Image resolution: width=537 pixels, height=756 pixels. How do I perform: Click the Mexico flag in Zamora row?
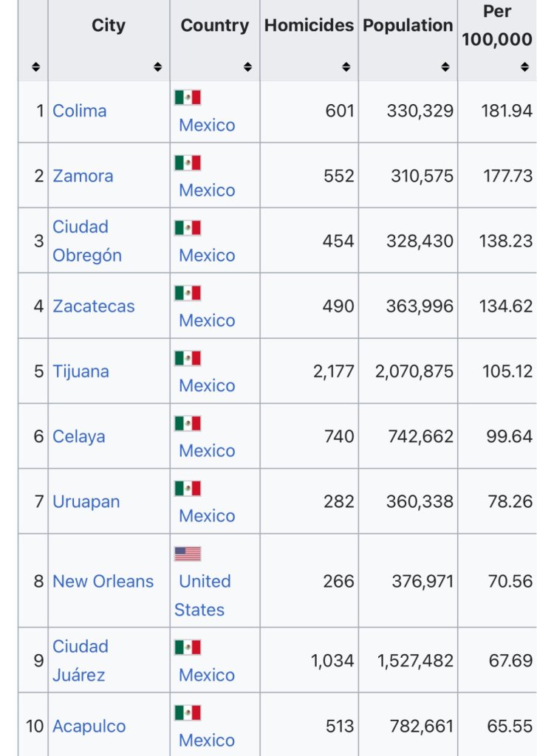click(188, 162)
